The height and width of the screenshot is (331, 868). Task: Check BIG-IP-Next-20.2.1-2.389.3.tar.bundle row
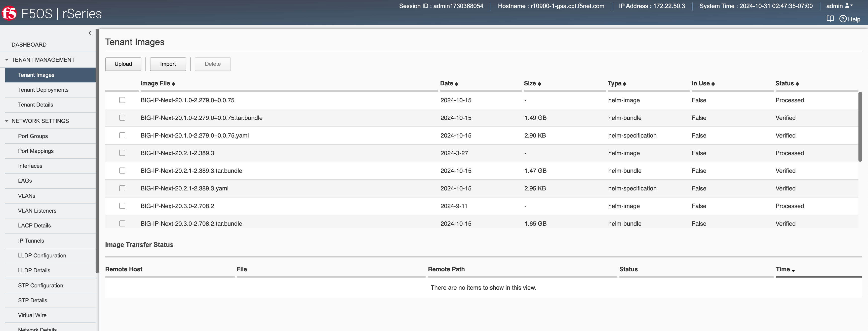(x=122, y=170)
